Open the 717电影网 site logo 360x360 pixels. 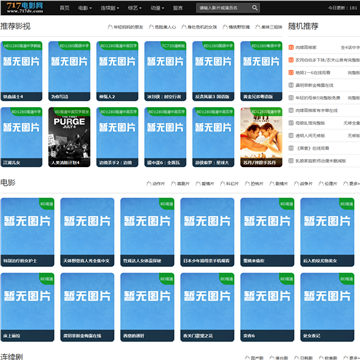coord(25,7)
